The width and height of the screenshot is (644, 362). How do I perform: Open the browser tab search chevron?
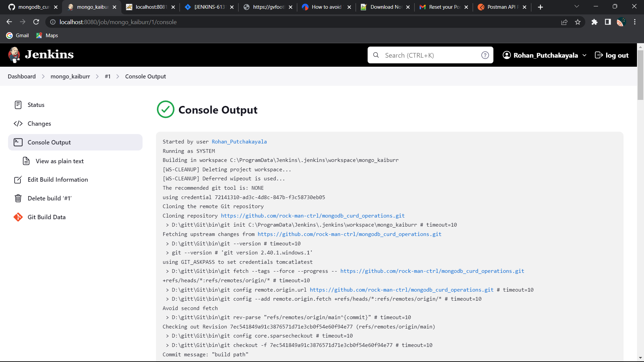click(x=577, y=7)
